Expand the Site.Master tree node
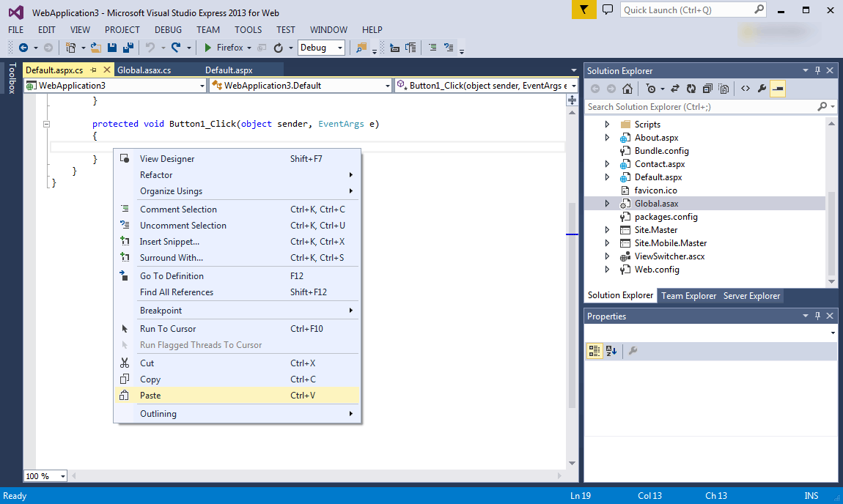This screenshot has height=504, width=843. [x=607, y=230]
